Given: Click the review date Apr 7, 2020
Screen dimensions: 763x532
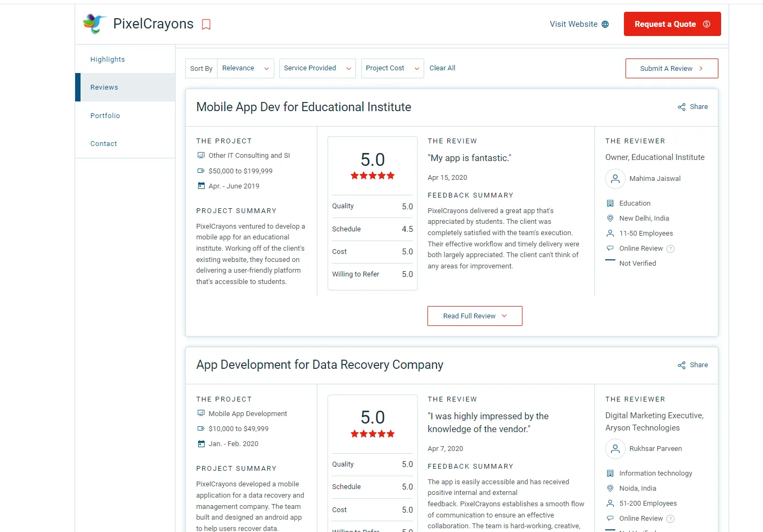Looking at the screenshot, I should 445,449.
